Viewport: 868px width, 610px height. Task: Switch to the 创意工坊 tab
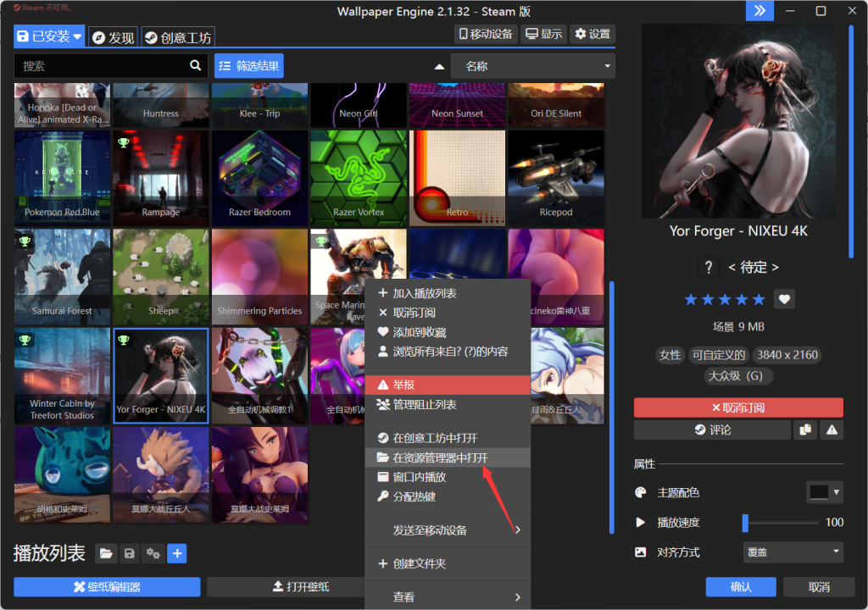tap(178, 37)
